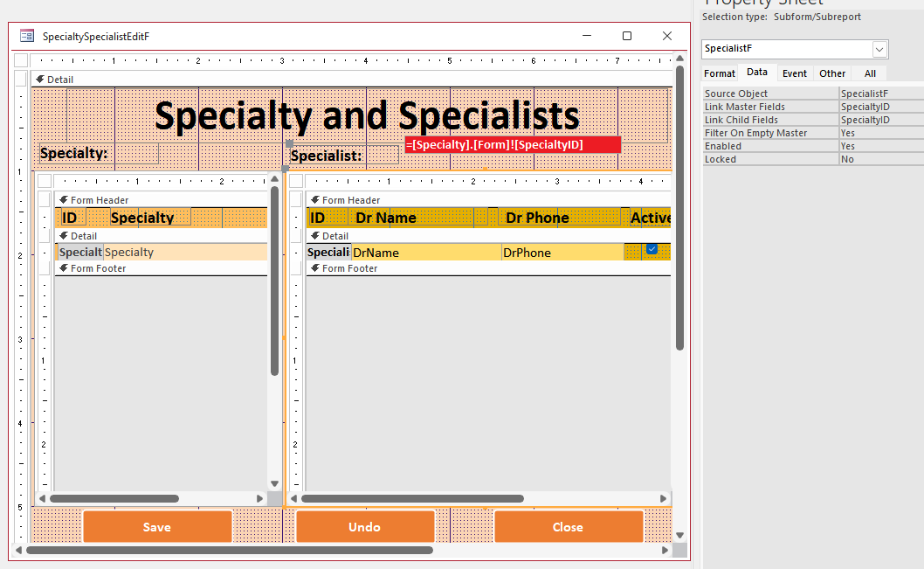This screenshot has height=569, width=924.
Task: Click the red SpecialtyID expression textbox
Action: coord(512,144)
